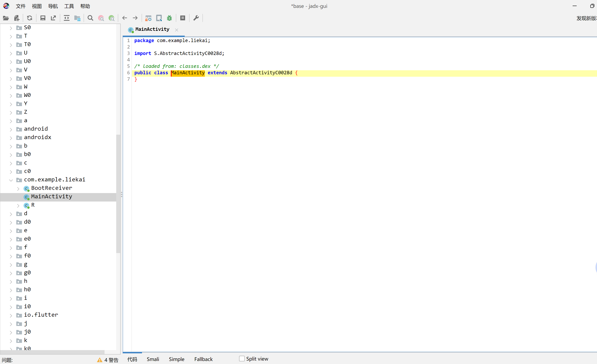Open the 工具 menu

(x=69, y=6)
